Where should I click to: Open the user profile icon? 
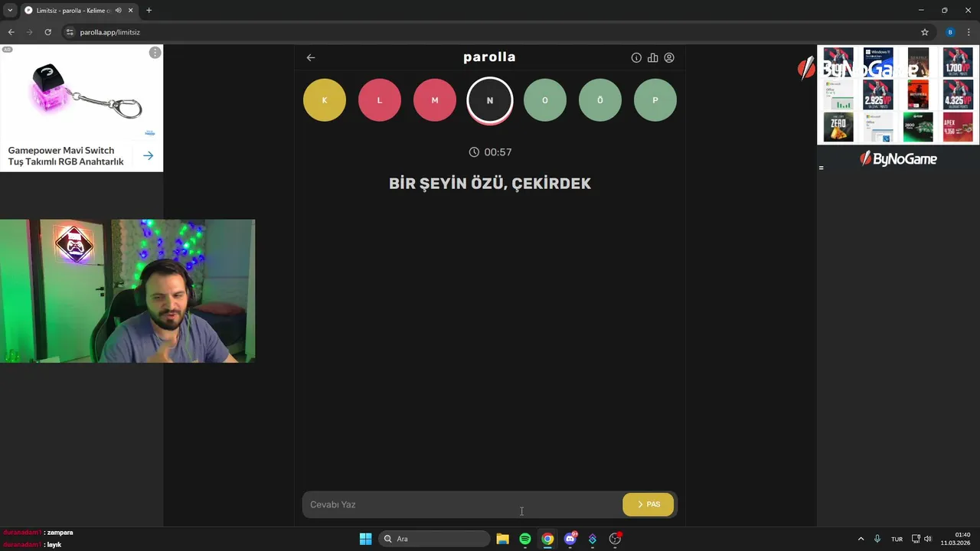pos(669,57)
